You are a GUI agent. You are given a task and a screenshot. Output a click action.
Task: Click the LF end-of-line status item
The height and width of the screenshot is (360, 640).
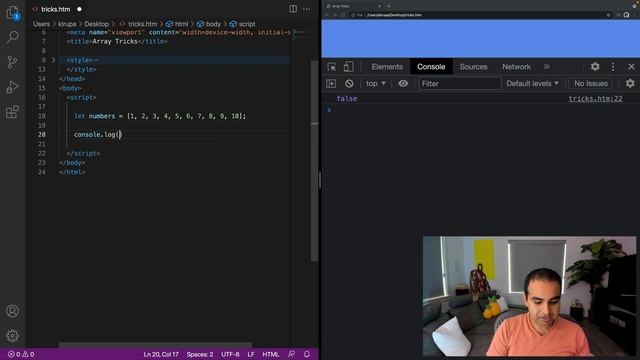click(x=251, y=354)
